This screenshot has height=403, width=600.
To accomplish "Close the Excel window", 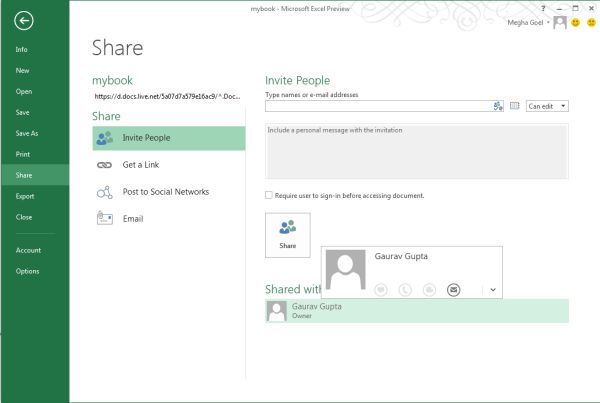I will tap(591, 8).
